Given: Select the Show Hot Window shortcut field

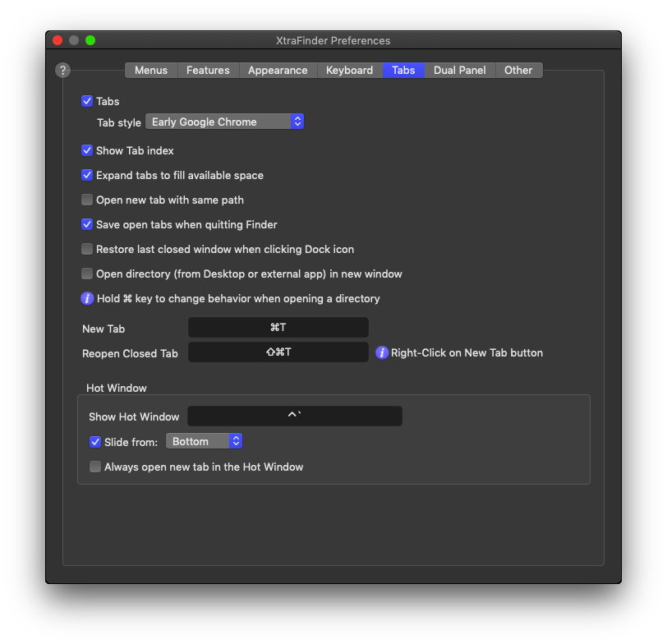Looking at the screenshot, I should pos(294,416).
